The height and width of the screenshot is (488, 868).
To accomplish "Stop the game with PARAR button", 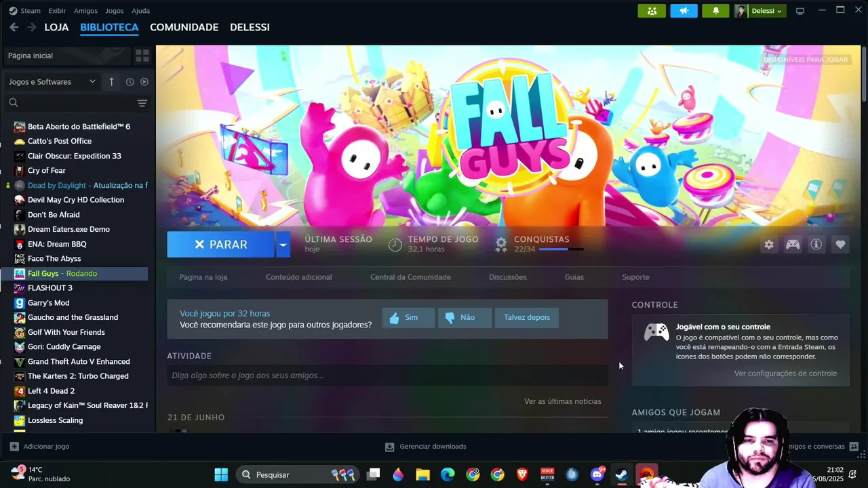I will (x=221, y=245).
